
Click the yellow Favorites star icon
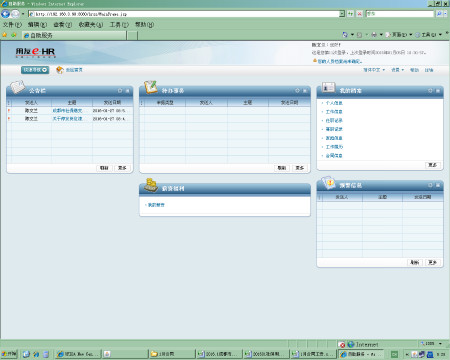[x=5, y=35]
